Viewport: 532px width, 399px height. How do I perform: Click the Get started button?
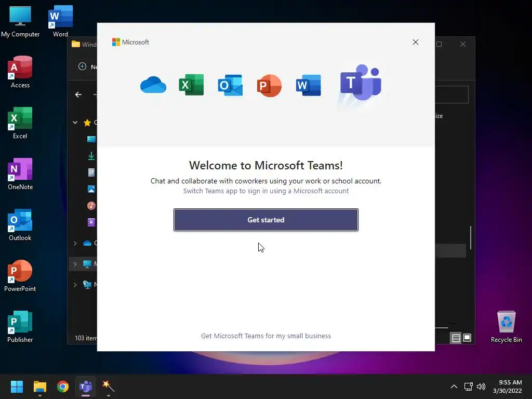coord(265,220)
